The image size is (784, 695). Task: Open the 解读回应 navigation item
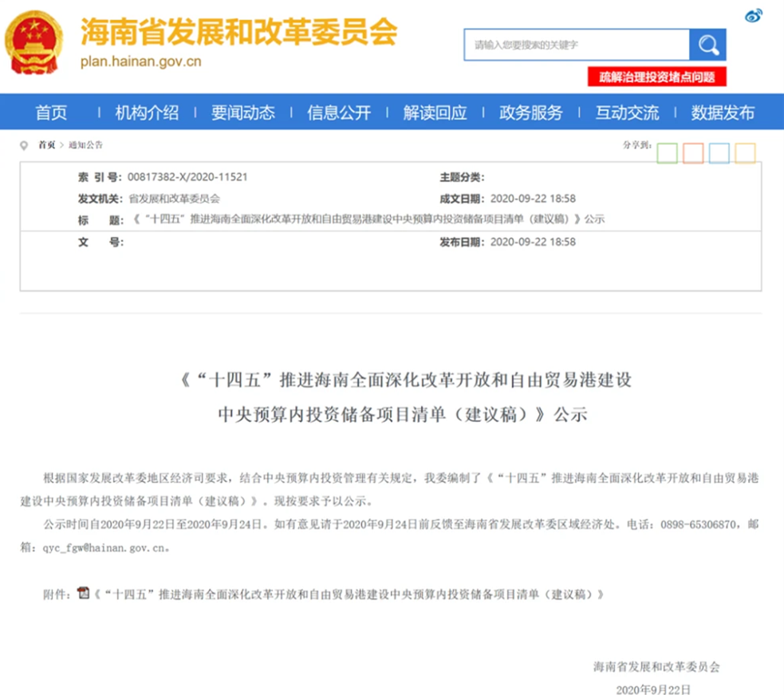[435, 113]
